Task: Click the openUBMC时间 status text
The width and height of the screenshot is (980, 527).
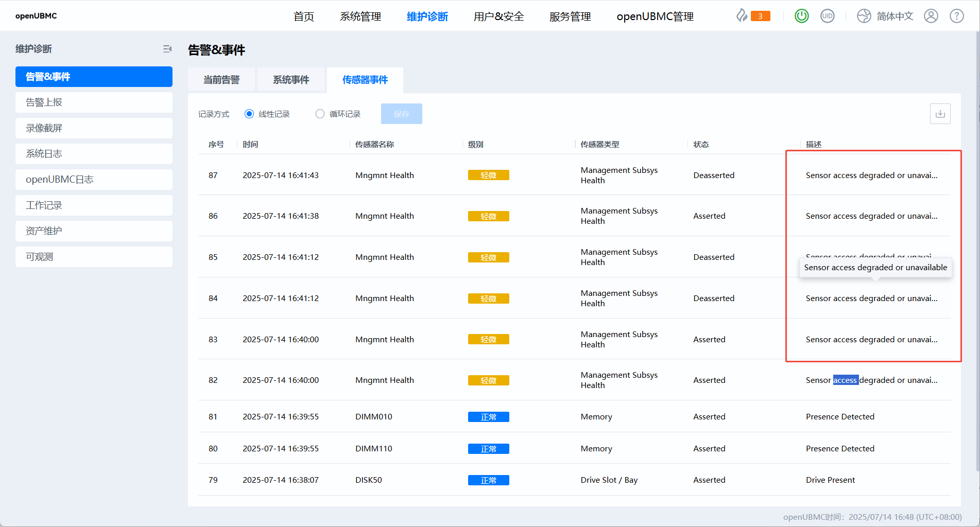Action: (872, 517)
